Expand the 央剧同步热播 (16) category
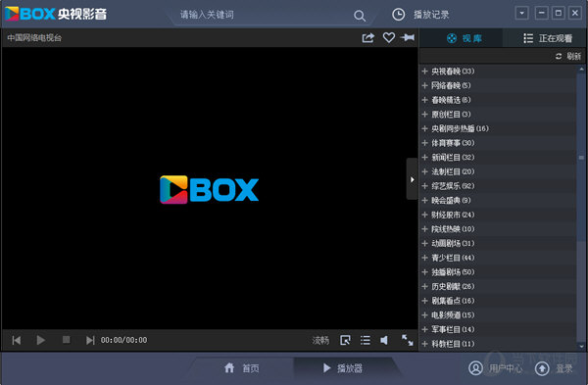Image resolution: width=588 pixels, height=385 pixels. pos(498,128)
